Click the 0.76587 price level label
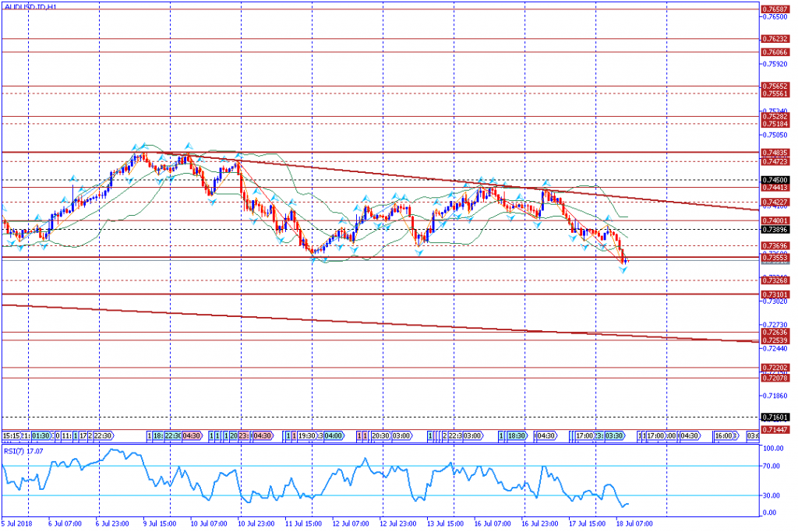The height and width of the screenshot is (532, 798). pyautogui.click(x=775, y=9)
